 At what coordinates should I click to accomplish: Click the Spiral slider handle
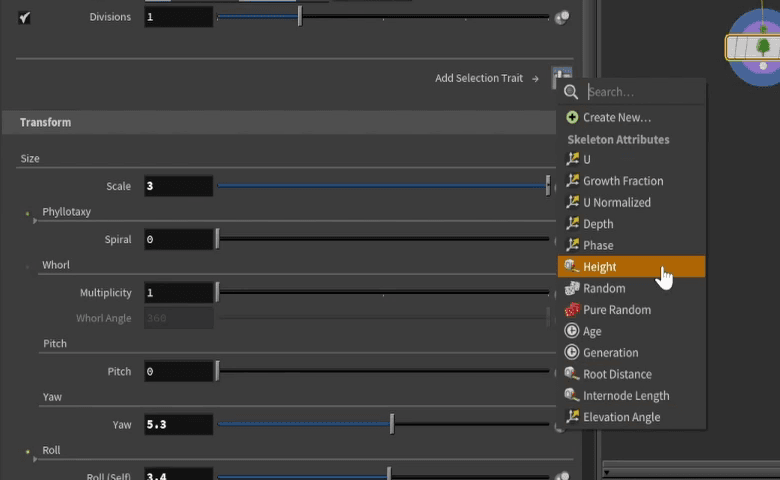(217, 239)
